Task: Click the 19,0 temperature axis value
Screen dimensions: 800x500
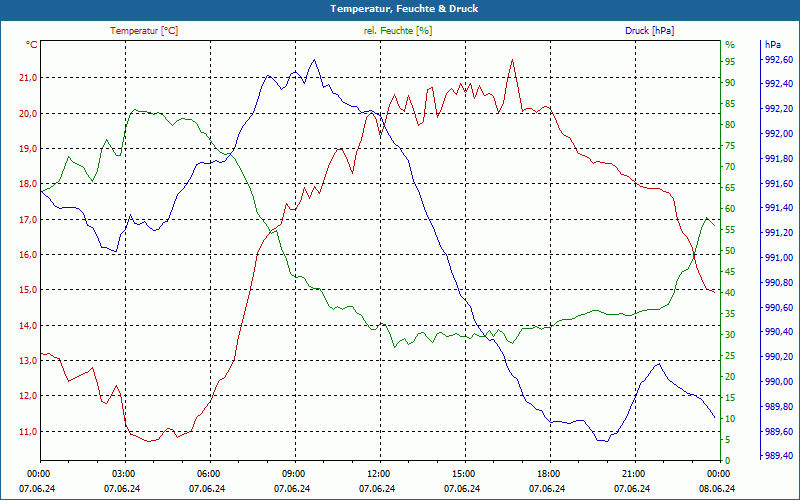Action: coord(28,148)
